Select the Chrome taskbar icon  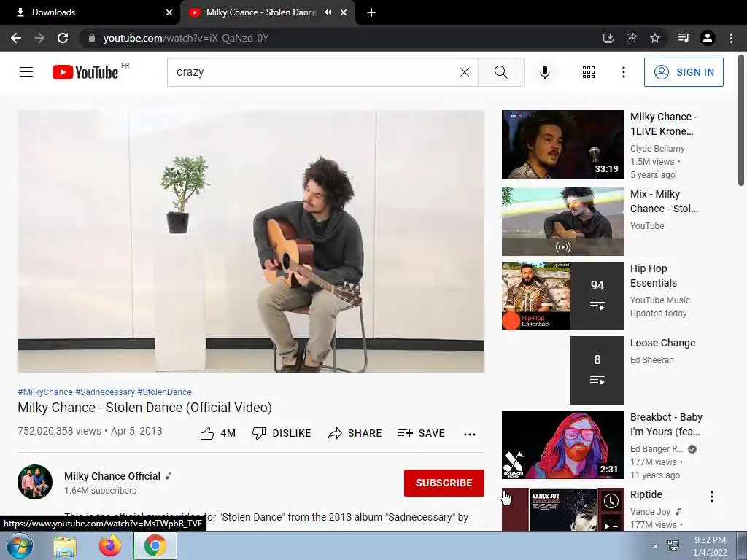pos(155,546)
